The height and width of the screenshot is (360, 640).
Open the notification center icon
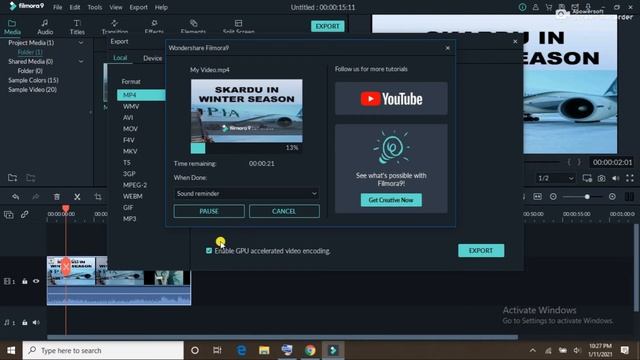(x=624, y=350)
